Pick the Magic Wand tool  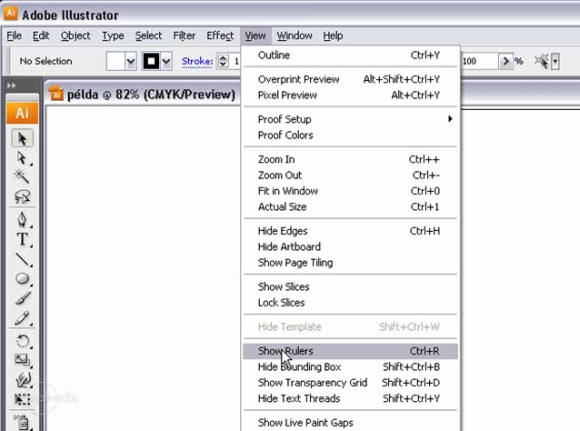click(x=22, y=176)
